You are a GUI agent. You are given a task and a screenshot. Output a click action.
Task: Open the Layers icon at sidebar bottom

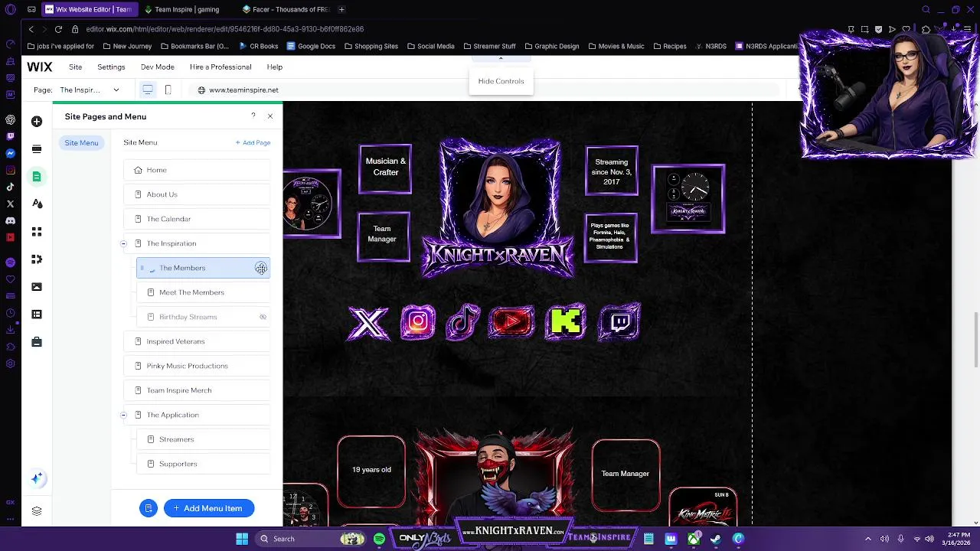click(37, 511)
